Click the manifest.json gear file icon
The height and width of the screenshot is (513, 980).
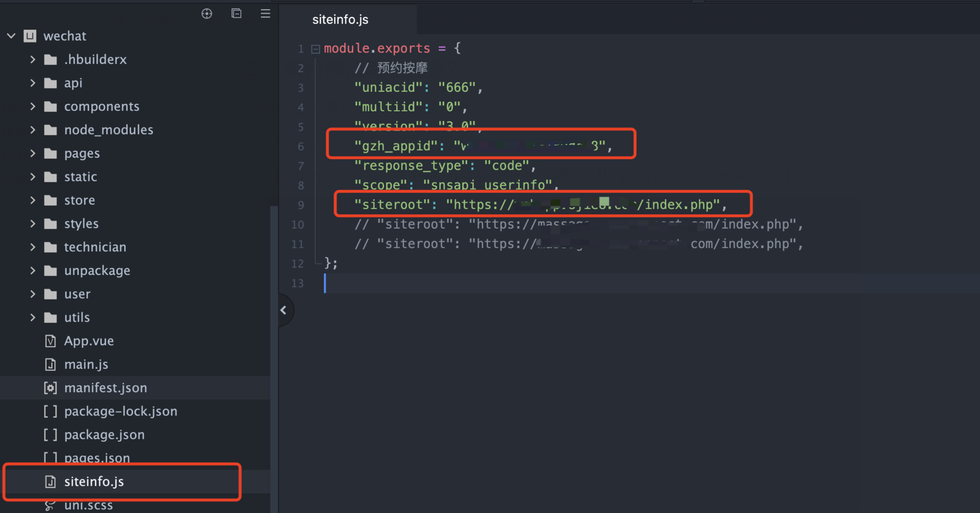pyautogui.click(x=50, y=388)
